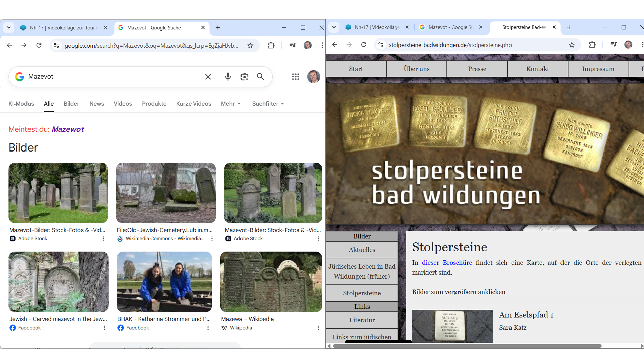
Task: Open extensions puzzle icon in left browser
Action: [x=271, y=45]
